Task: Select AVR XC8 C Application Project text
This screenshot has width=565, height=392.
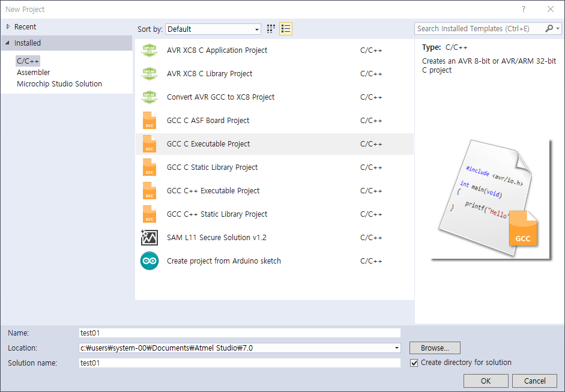Action: click(x=217, y=50)
